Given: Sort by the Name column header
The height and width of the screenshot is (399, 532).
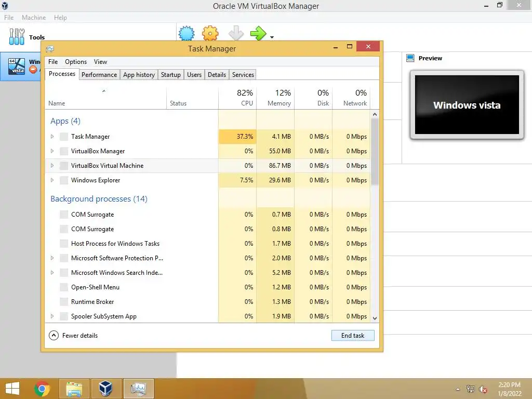Looking at the screenshot, I should pyautogui.click(x=105, y=98).
